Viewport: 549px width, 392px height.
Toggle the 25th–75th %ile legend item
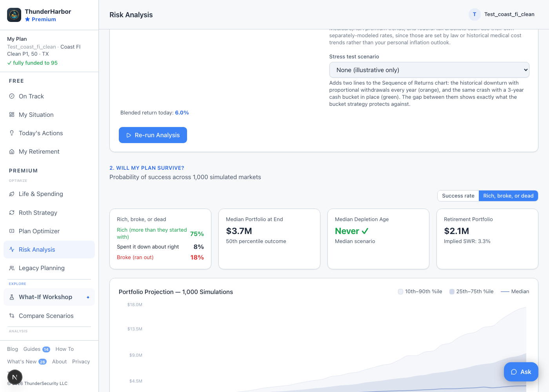[x=471, y=291]
